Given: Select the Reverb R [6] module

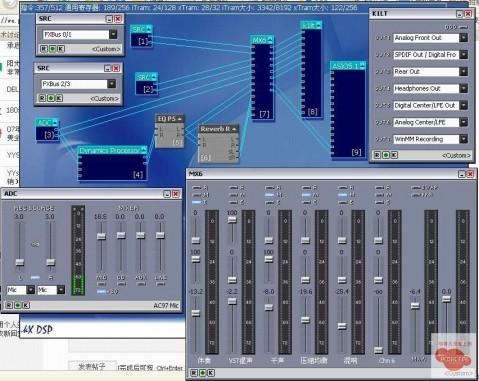Looking at the screenshot, I should 219,144.
